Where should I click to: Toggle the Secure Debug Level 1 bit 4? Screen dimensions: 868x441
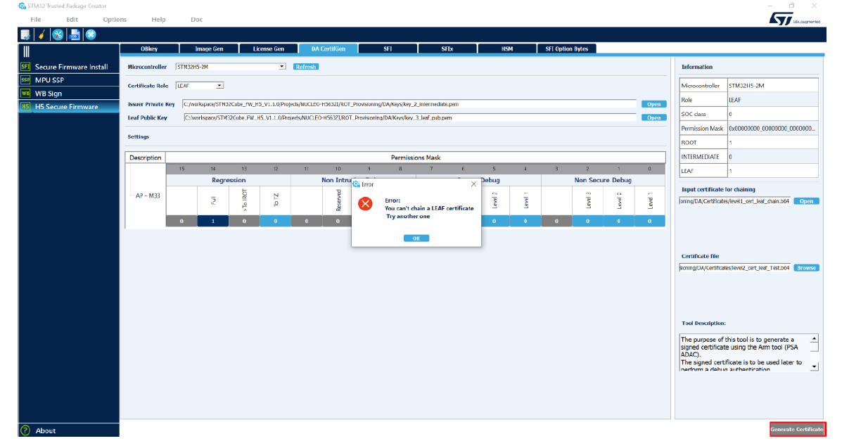(525, 221)
